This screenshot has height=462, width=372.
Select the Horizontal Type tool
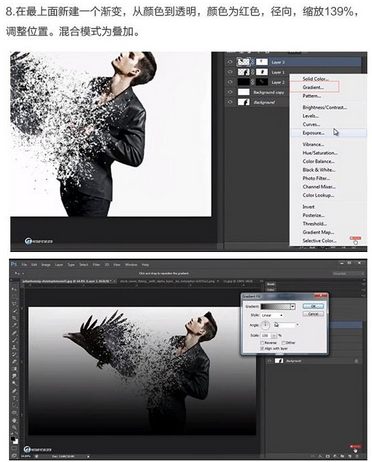click(x=14, y=398)
